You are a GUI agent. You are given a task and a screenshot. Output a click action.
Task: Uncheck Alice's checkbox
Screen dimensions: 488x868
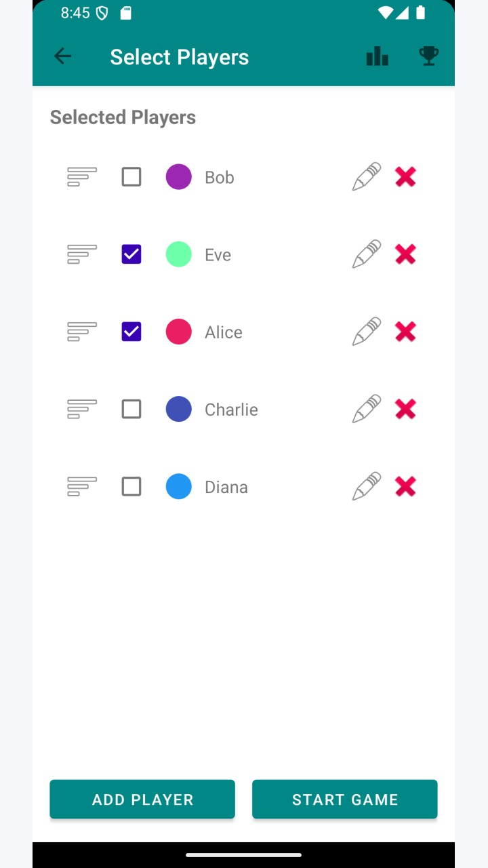point(131,332)
